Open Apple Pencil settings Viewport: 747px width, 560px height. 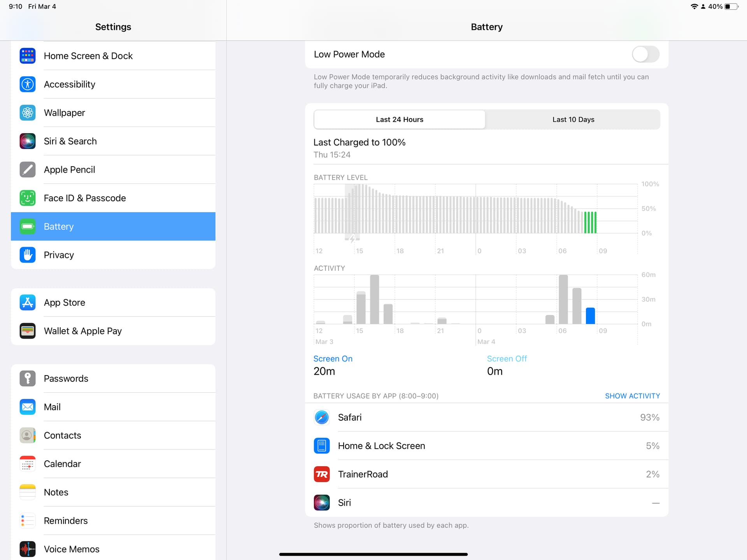[113, 169]
